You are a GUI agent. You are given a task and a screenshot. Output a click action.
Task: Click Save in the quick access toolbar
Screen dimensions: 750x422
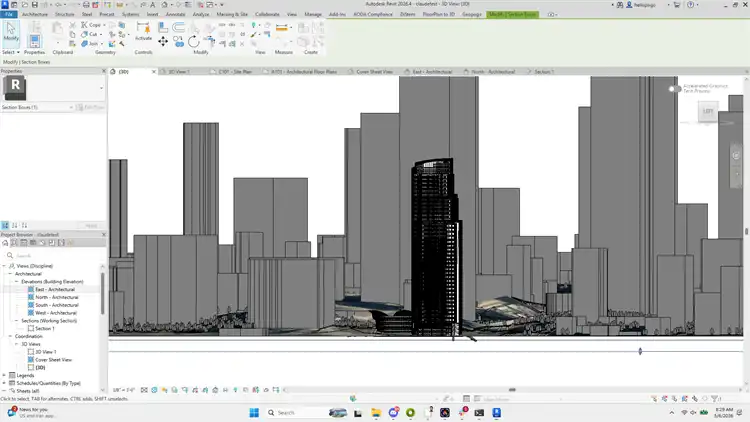click(35, 5)
